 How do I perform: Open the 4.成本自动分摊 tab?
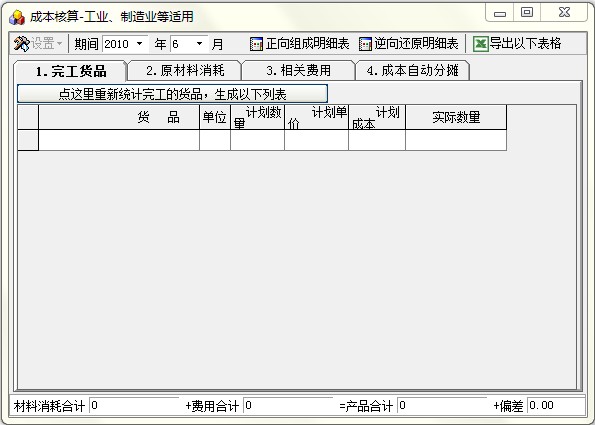tap(412, 71)
